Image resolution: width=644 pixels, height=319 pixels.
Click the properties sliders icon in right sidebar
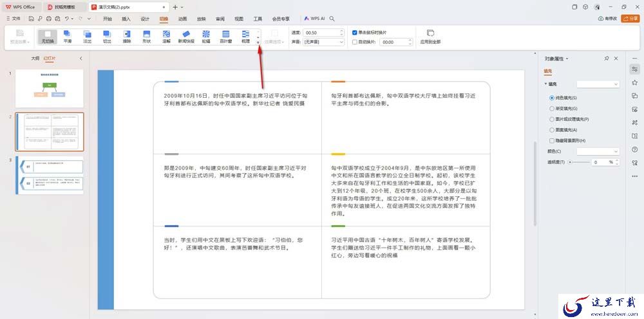635,69
